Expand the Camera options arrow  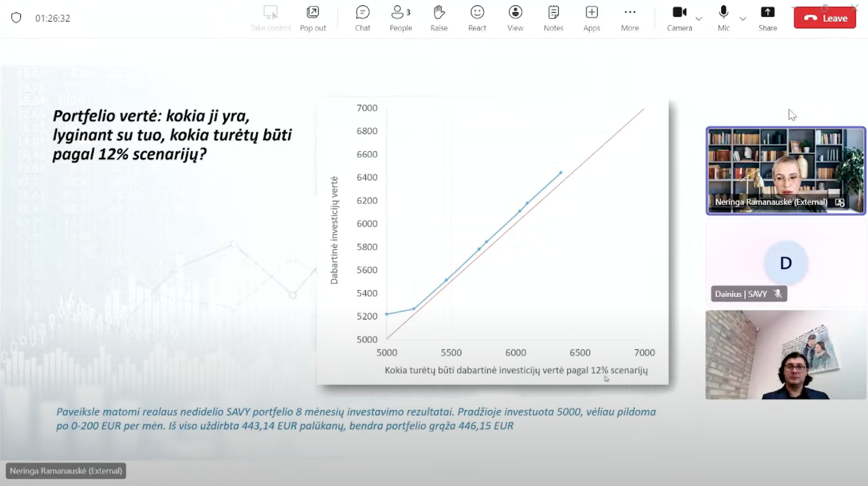pos(699,19)
